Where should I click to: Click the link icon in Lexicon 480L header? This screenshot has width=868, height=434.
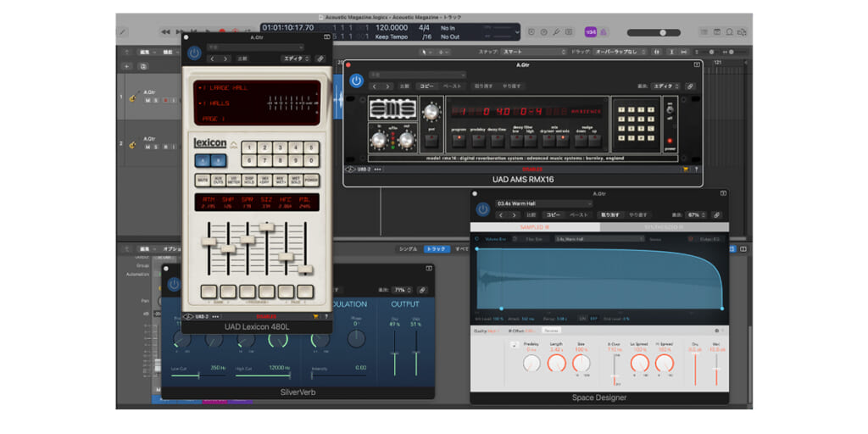[320, 58]
